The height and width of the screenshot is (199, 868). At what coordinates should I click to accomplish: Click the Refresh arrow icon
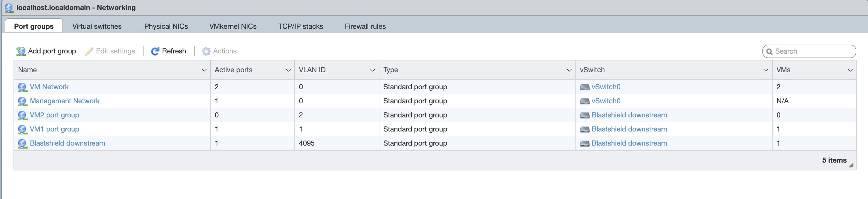[x=155, y=51]
